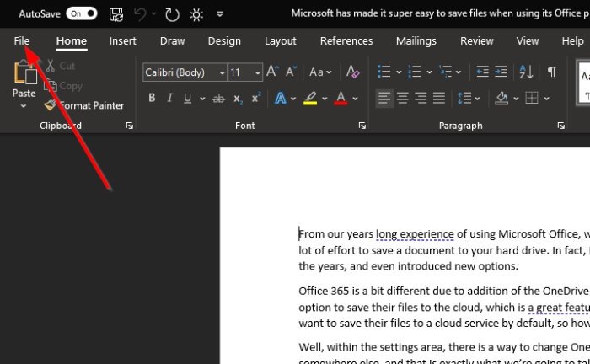The width and height of the screenshot is (590, 364).
Task: Open the Font dialog launcher
Action: pyautogui.click(x=362, y=126)
